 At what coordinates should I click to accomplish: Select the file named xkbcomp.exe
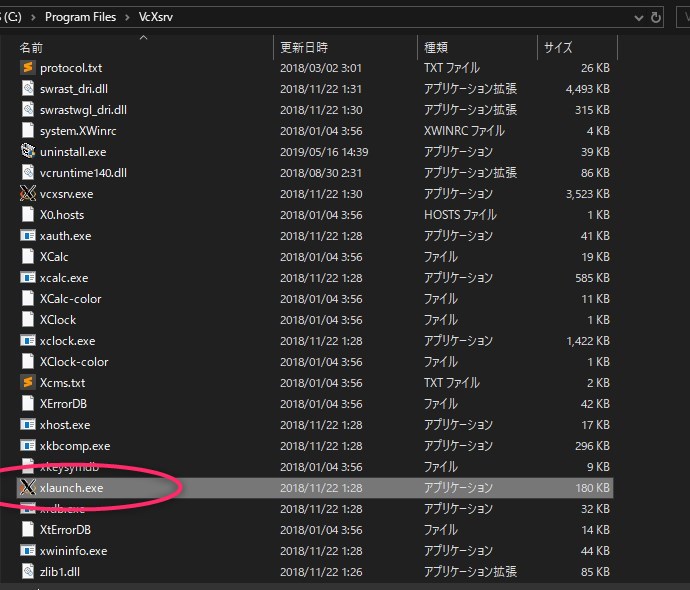click(x=75, y=446)
